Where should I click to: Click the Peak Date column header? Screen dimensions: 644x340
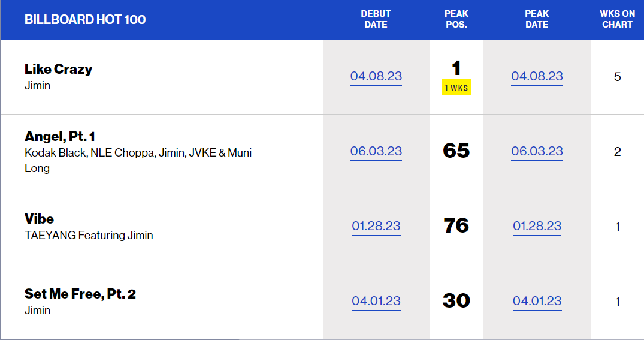tap(537, 19)
